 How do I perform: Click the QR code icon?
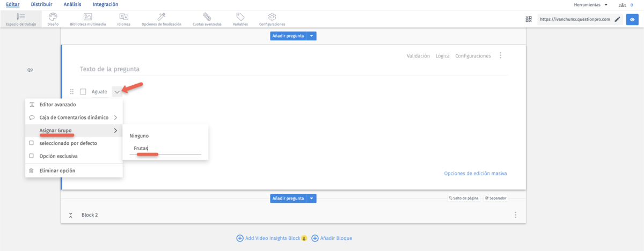[x=529, y=19]
